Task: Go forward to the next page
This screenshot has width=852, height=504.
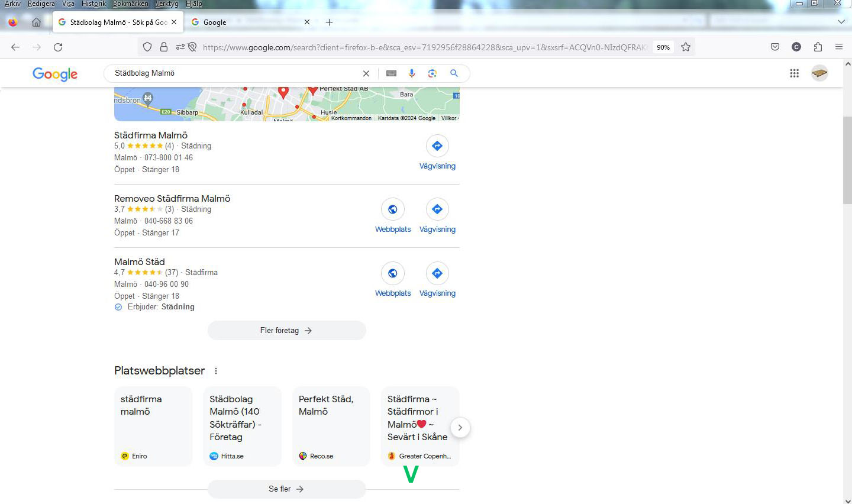Action: pos(37,47)
